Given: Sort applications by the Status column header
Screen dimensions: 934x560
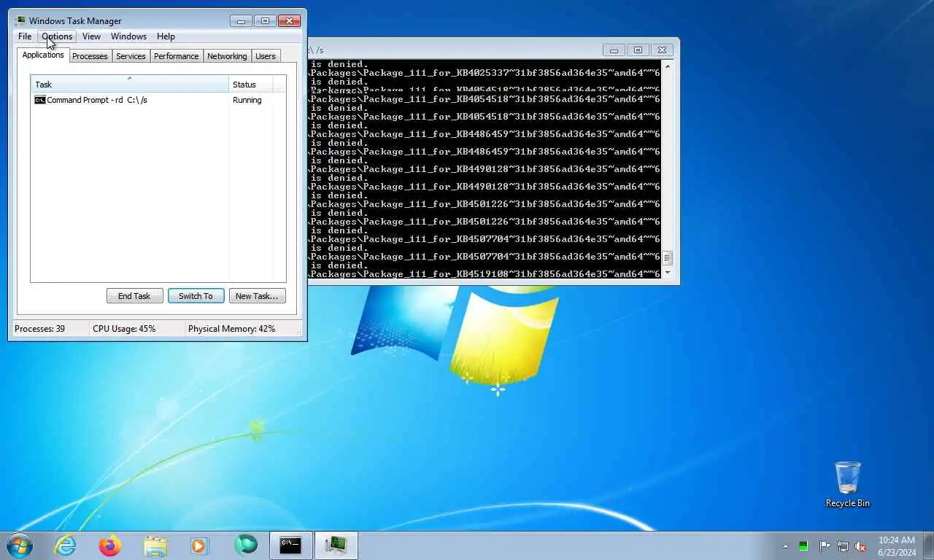Looking at the screenshot, I should [x=251, y=85].
